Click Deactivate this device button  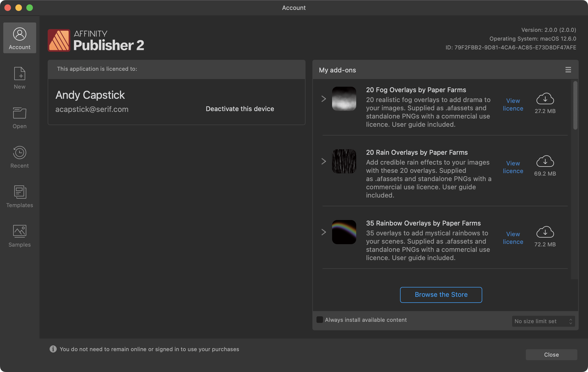point(240,108)
